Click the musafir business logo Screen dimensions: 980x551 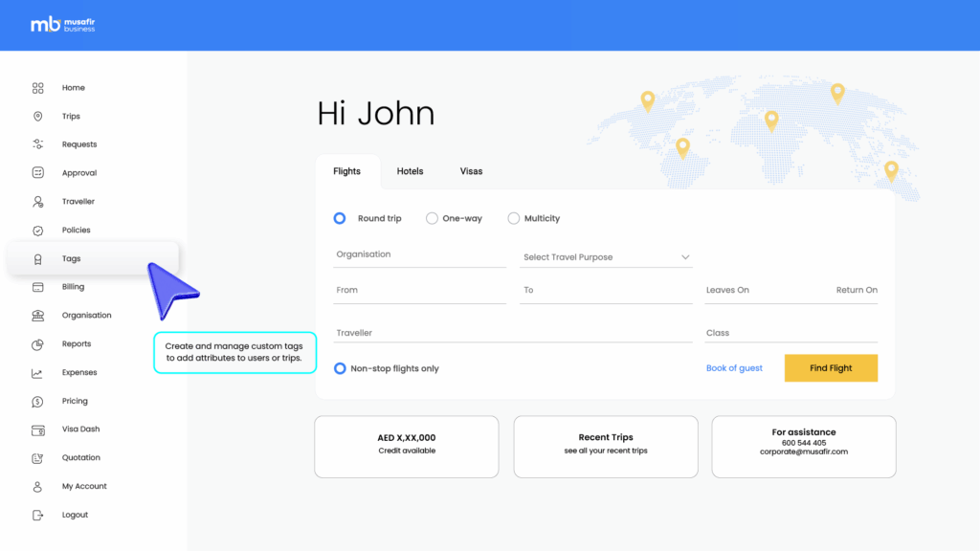63,25
